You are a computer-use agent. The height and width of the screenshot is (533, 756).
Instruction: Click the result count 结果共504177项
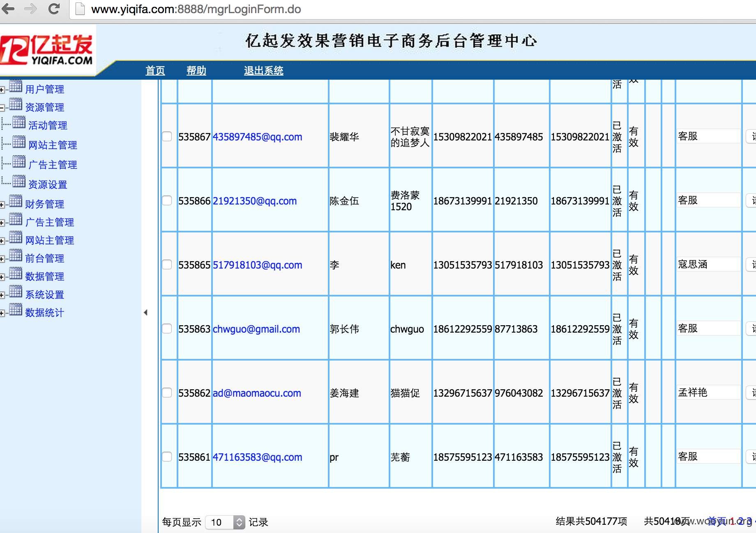592,521
